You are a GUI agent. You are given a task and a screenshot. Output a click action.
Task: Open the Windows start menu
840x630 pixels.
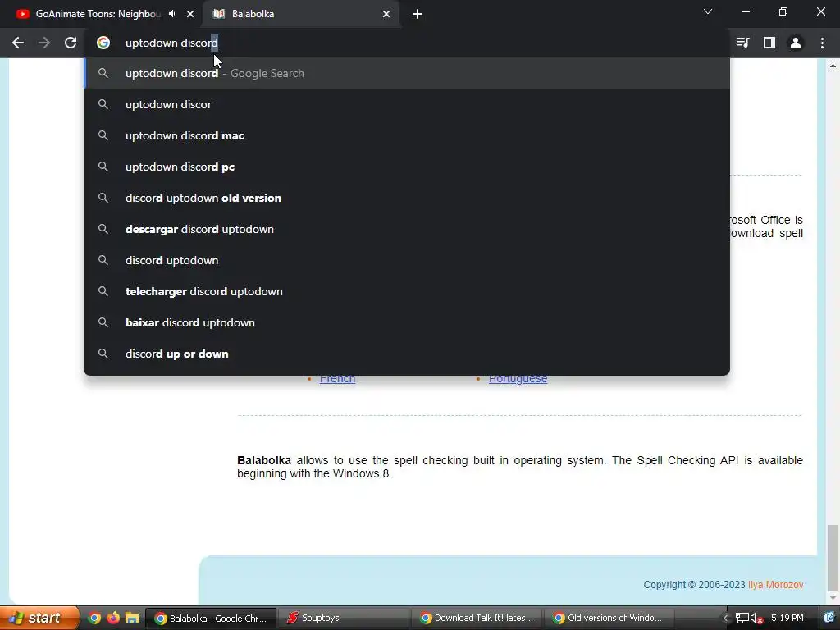(x=39, y=618)
